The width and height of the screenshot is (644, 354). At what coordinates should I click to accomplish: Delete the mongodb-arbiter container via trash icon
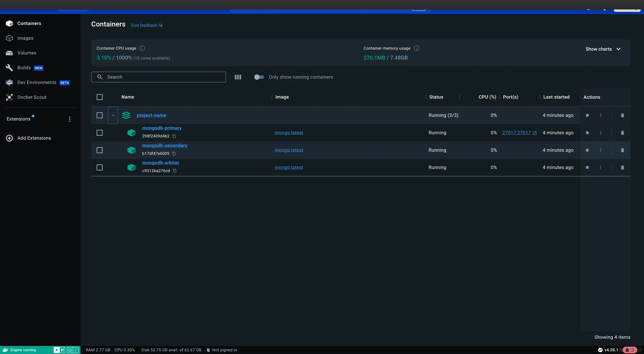click(622, 167)
